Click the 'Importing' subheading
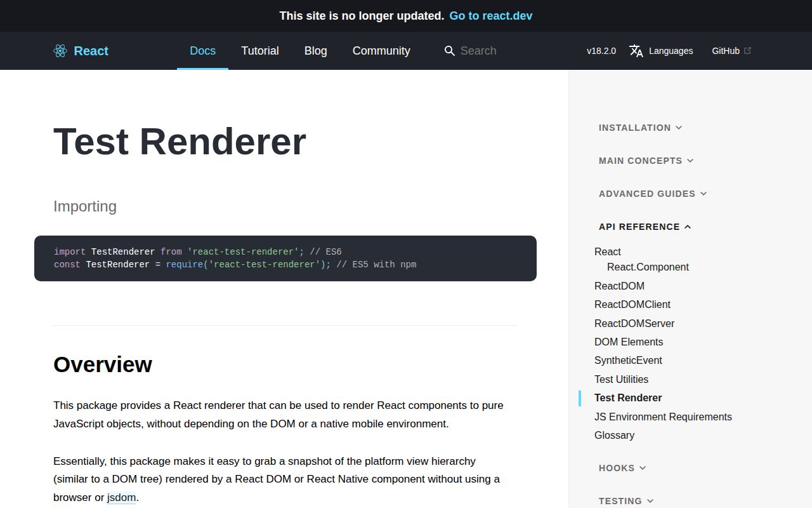Image resolution: width=812 pixels, height=508 pixels. click(x=85, y=206)
